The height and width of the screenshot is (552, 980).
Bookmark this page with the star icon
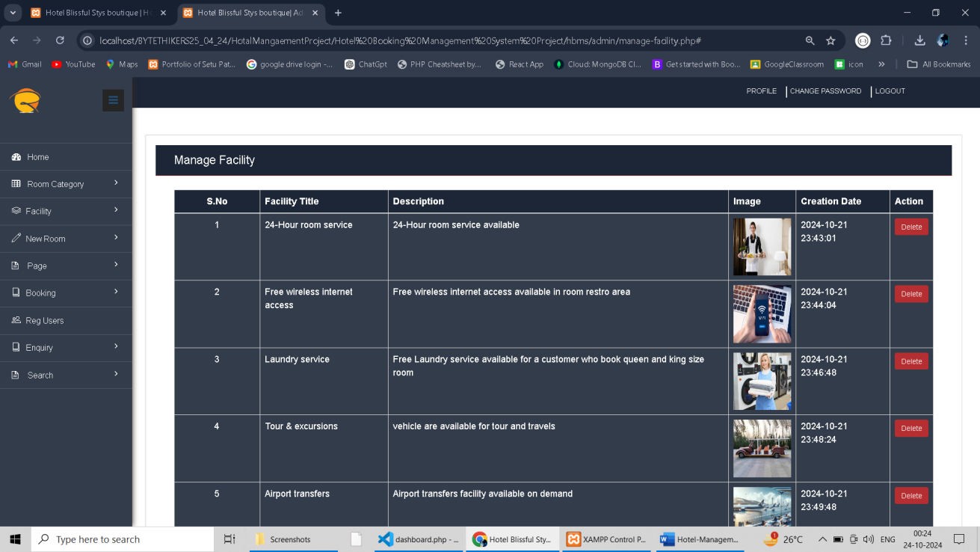click(x=830, y=40)
